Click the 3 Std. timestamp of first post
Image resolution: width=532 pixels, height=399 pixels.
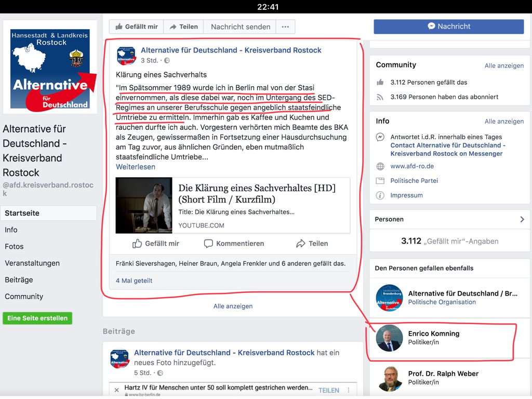coord(149,60)
